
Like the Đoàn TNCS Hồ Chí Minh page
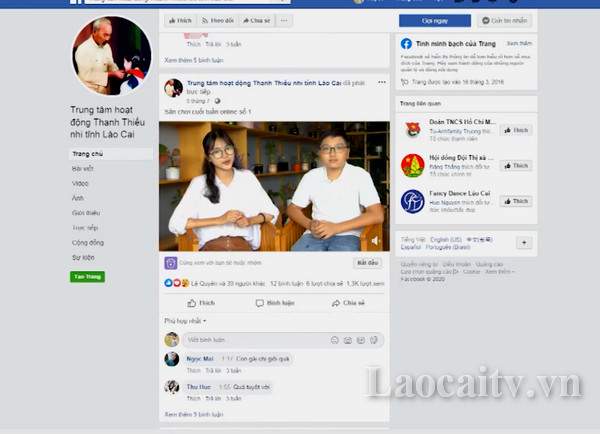pyautogui.click(x=516, y=130)
